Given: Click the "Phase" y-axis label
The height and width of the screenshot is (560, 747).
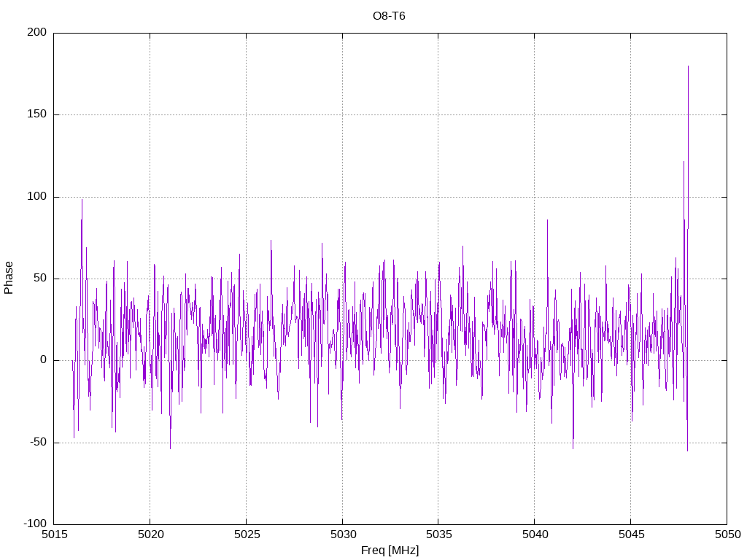Looking at the screenshot, I should click(x=9, y=278).
